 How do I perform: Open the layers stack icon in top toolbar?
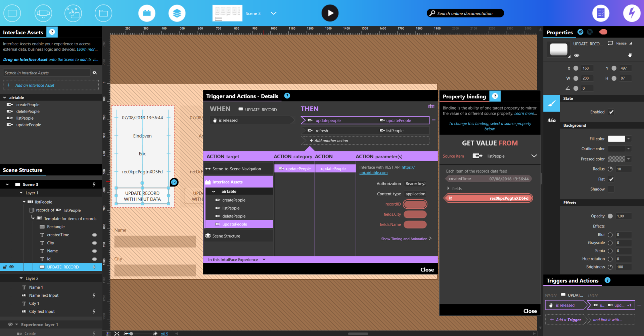(177, 13)
